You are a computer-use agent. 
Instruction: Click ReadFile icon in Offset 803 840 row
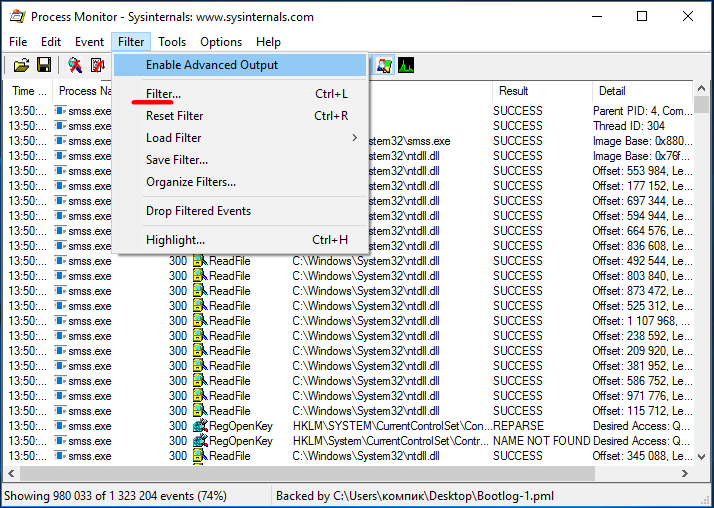click(200, 276)
